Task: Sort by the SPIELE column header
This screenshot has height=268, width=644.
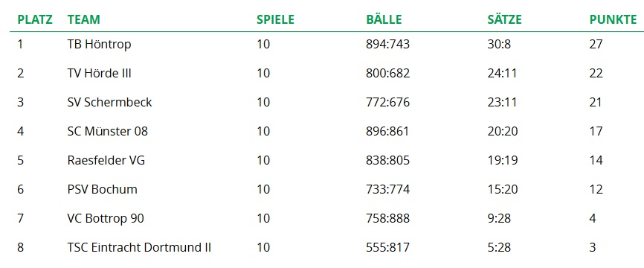Action: [276, 19]
